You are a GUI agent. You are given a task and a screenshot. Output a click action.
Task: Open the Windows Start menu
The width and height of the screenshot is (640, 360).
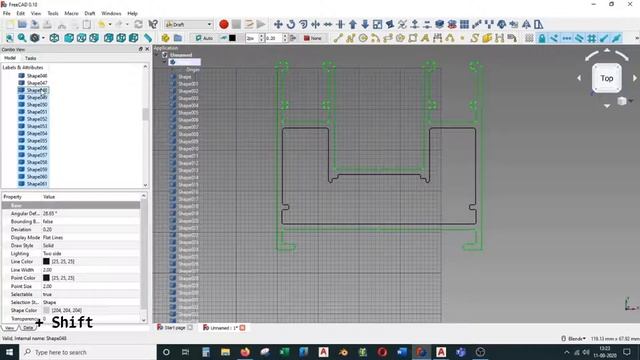tap(9, 352)
